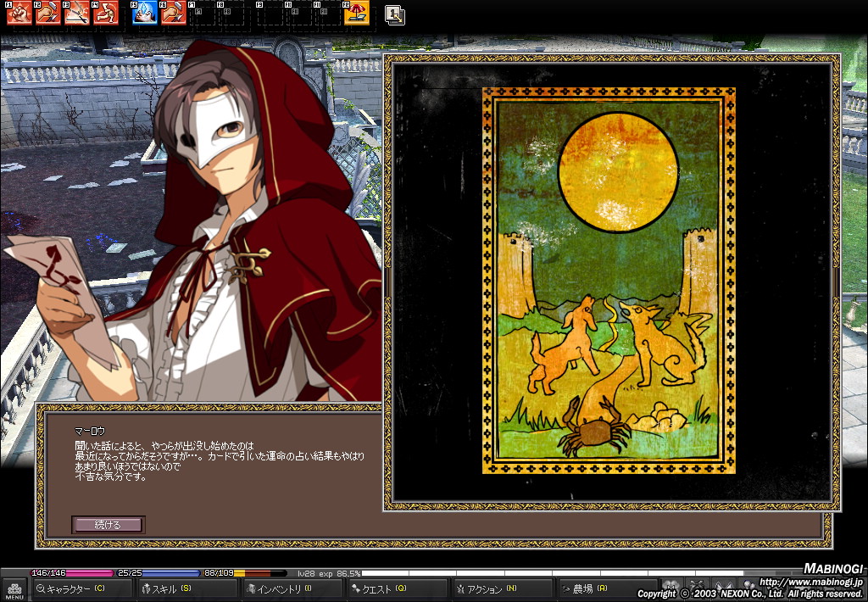Image resolution: width=868 pixels, height=602 pixels.
Task: Use the hammer skill in slot F2
Action: [48, 13]
